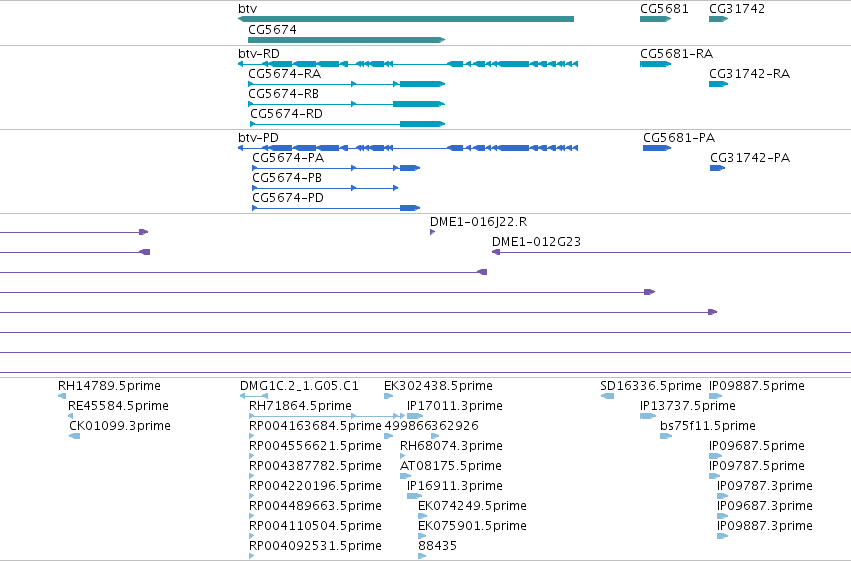851x561 pixels.
Task: Select the CK01099.3prime EST label
Action: (x=120, y=426)
